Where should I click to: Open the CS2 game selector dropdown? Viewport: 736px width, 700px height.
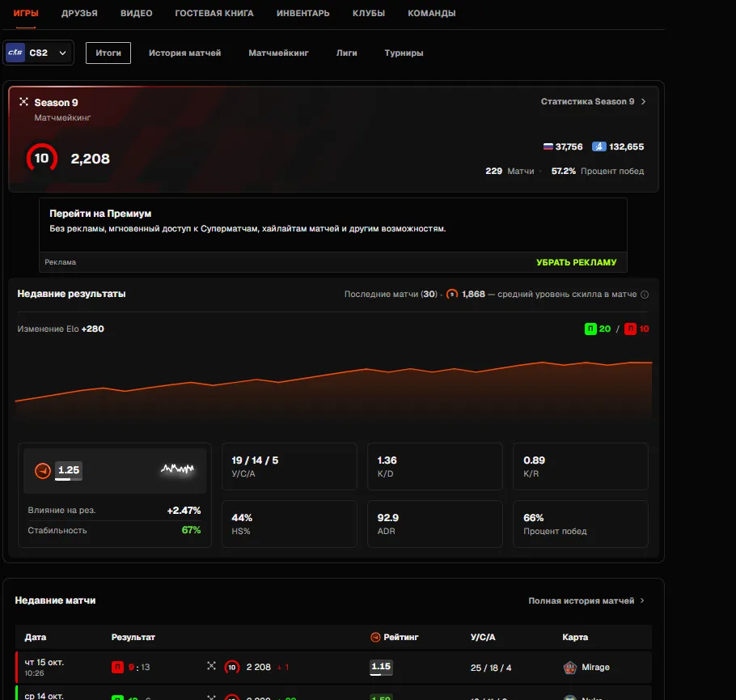pos(38,53)
